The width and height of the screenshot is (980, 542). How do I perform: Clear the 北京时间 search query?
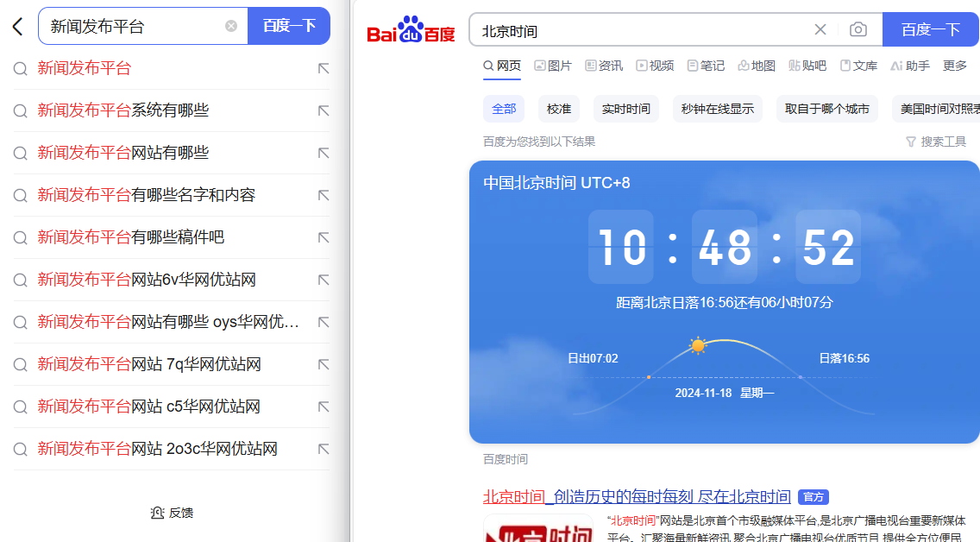pos(820,29)
